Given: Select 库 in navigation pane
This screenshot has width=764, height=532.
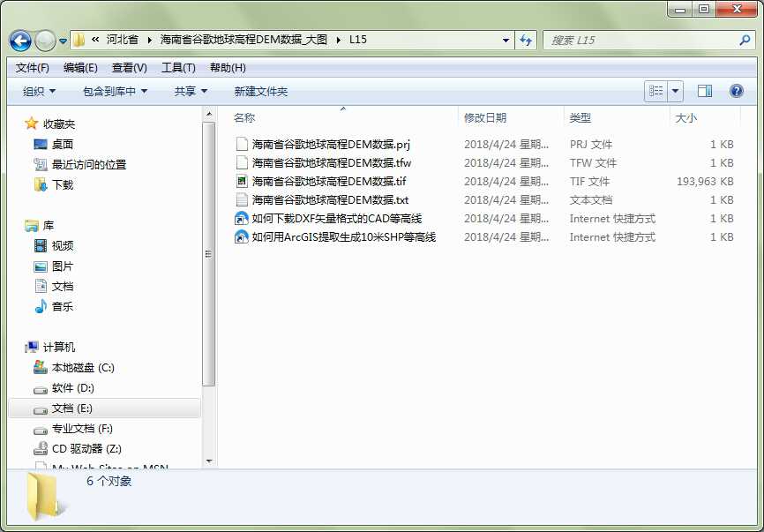Looking at the screenshot, I should [49, 226].
